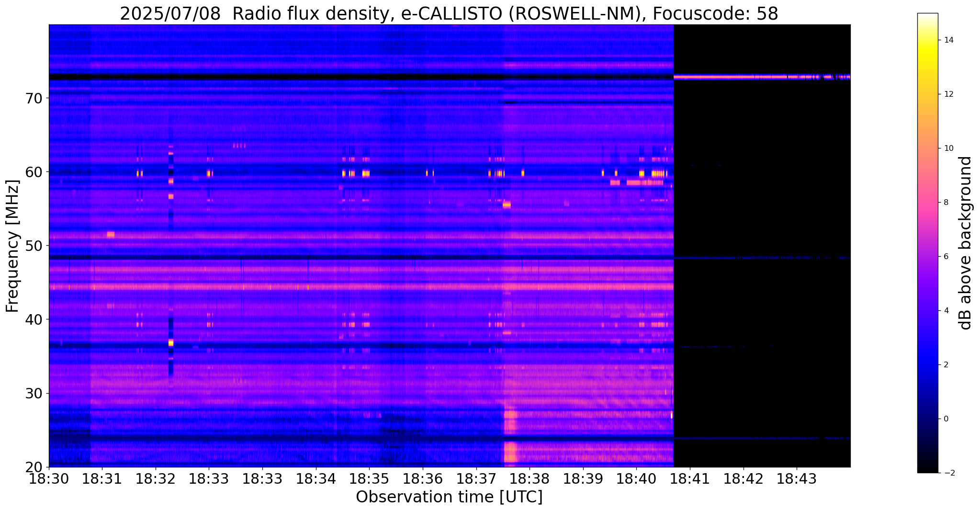Click the 'dB above background' colorbar label
Screen dimensions: 980x511
(x=966, y=243)
